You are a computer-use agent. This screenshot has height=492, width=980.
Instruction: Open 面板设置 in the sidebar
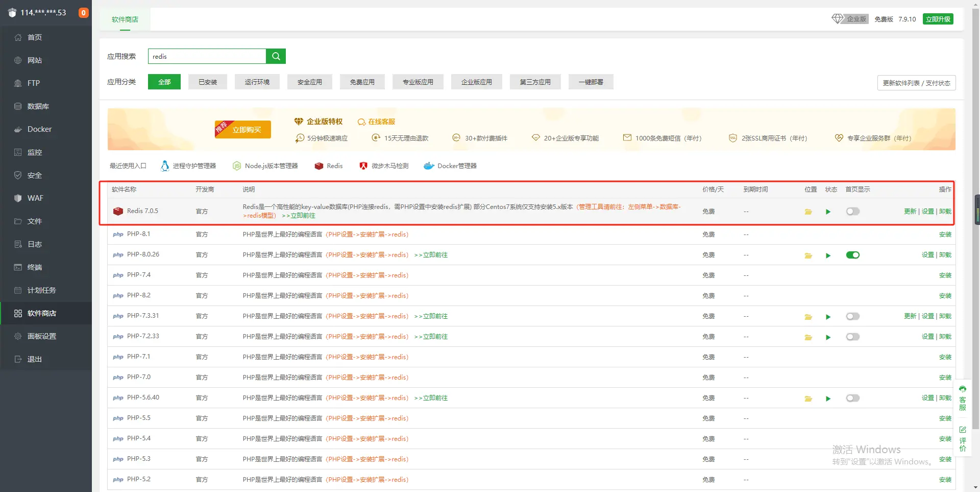coord(46,336)
